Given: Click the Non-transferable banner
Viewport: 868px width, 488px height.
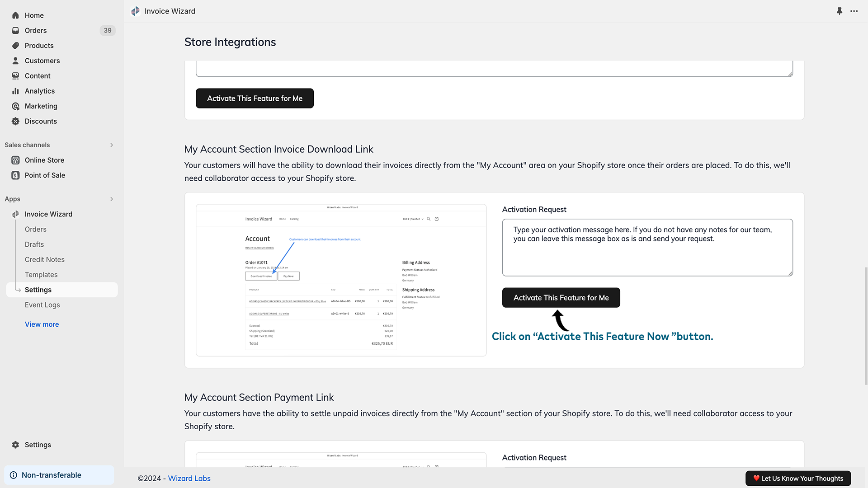Looking at the screenshot, I should pyautogui.click(x=59, y=475).
